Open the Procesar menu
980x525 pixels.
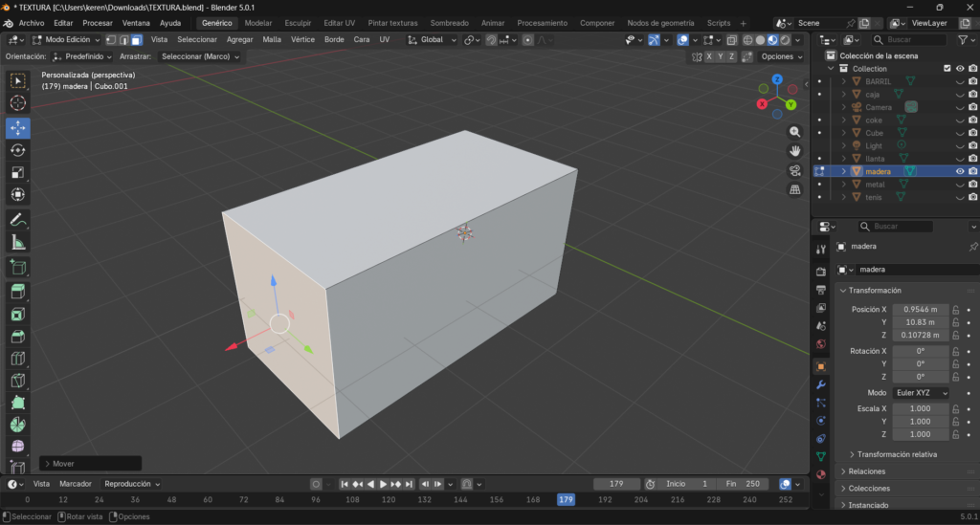98,23
